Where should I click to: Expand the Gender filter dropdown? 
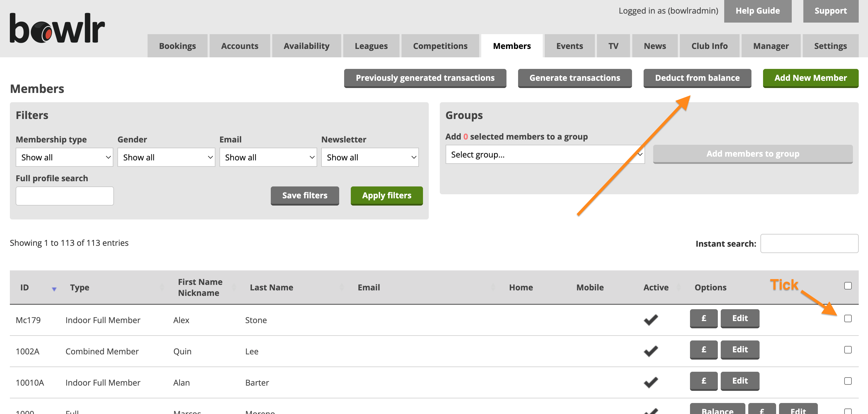(166, 157)
